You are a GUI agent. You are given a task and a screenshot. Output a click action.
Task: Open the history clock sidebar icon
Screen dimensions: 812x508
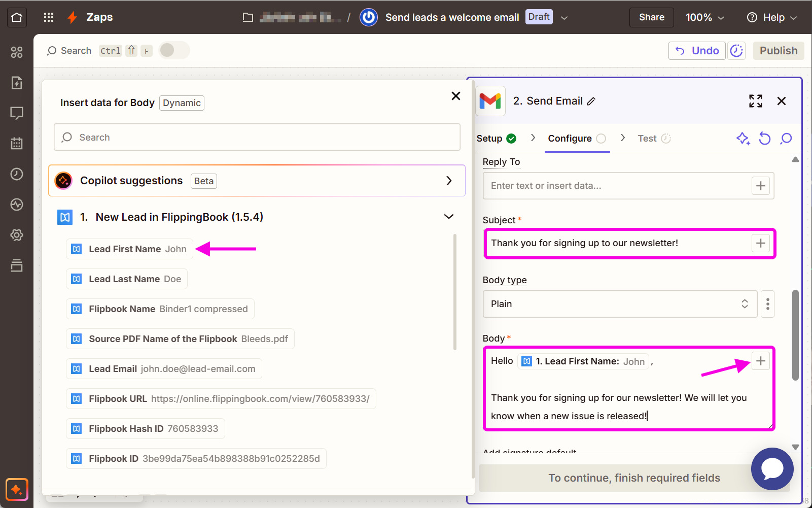(17, 174)
